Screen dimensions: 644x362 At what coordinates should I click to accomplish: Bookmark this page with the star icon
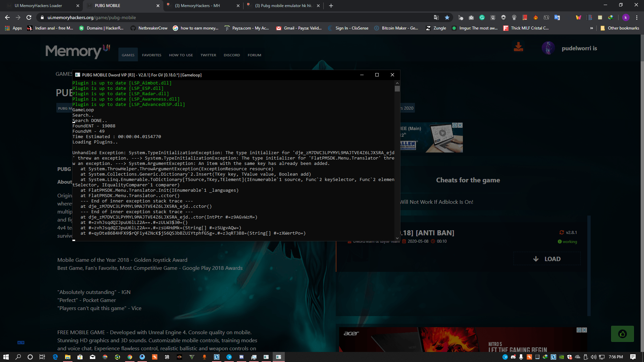(x=447, y=17)
